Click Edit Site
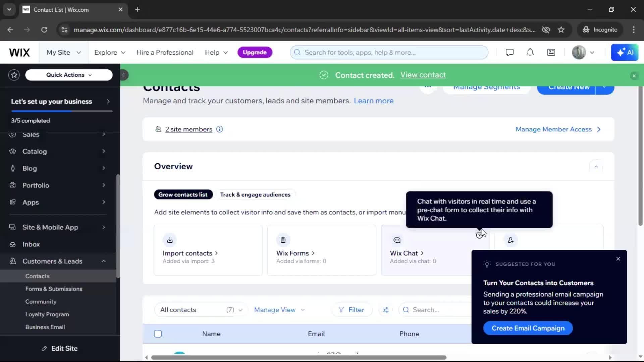The height and width of the screenshot is (362, 644). (x=60, y=349)
